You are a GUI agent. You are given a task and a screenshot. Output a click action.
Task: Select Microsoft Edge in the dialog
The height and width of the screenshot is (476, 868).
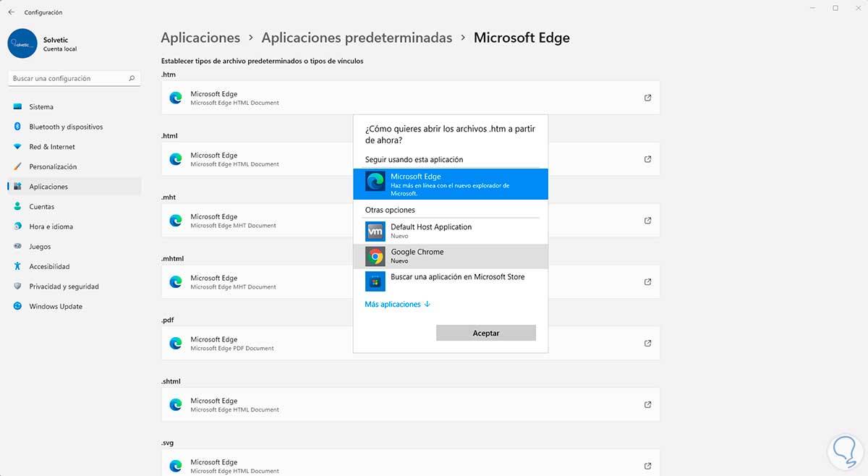tap(451, 184)
